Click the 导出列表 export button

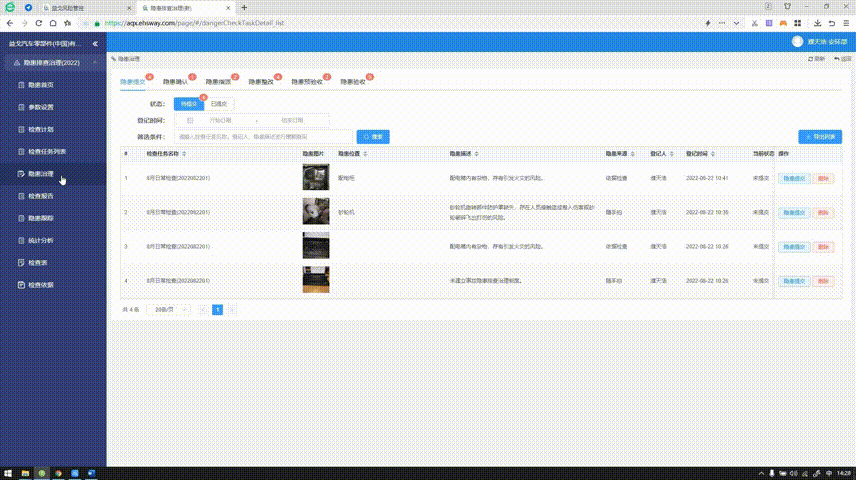(x=819, y=136)
